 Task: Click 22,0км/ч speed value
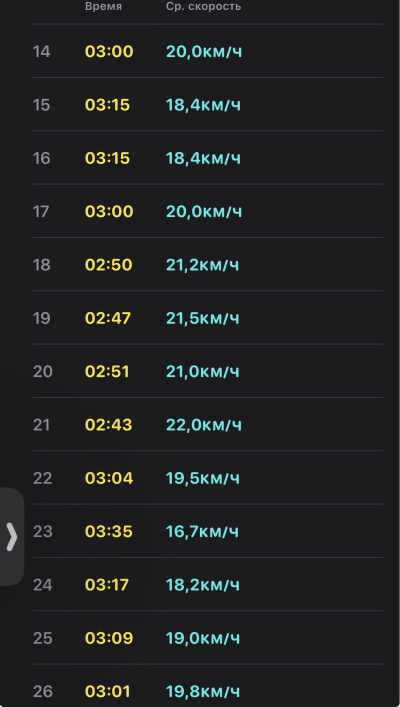coord(204,424)
